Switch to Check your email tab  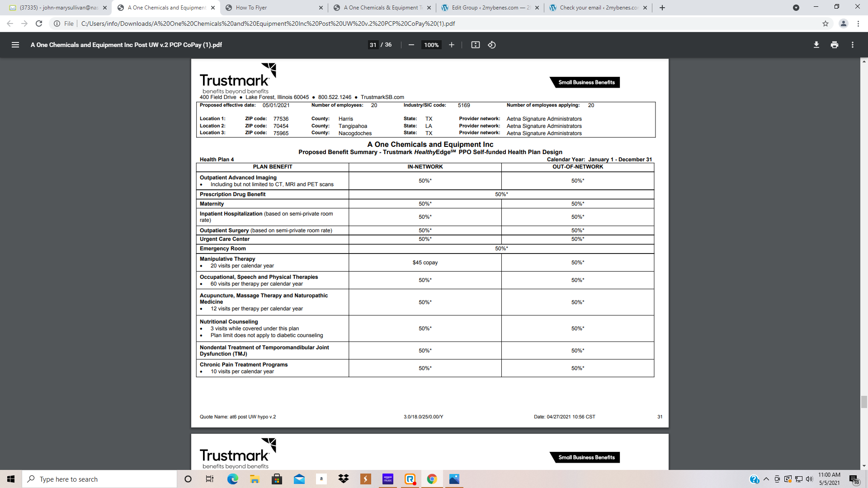click(599, 8)
